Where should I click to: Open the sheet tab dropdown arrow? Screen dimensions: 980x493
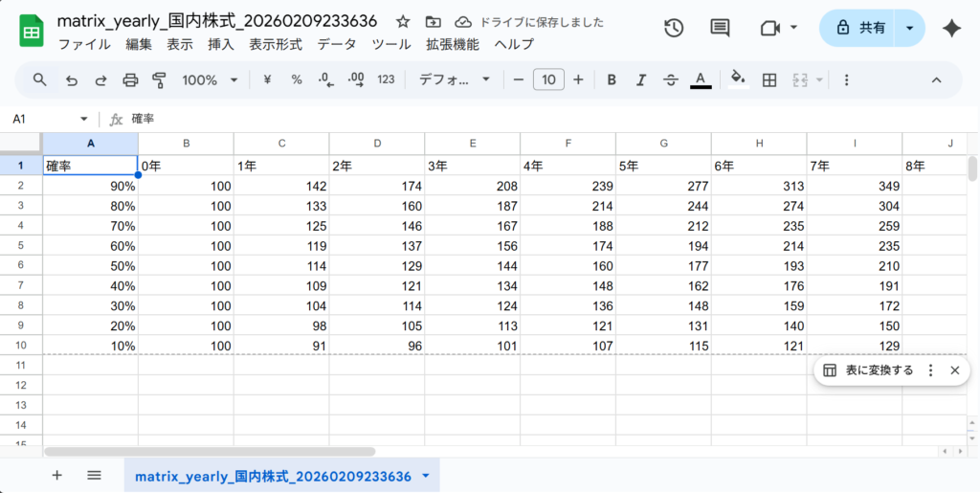click(425, 476)
